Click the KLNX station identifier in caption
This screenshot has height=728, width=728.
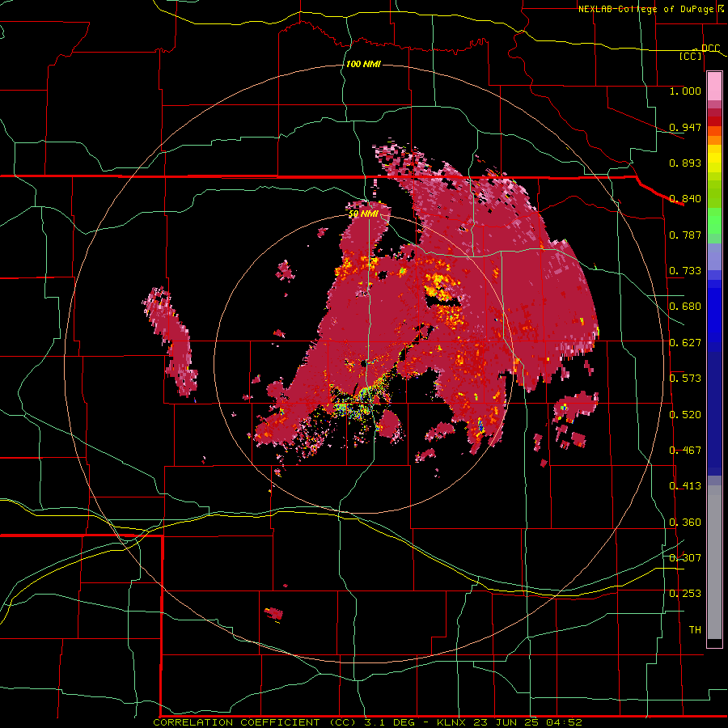click(453, 722)
